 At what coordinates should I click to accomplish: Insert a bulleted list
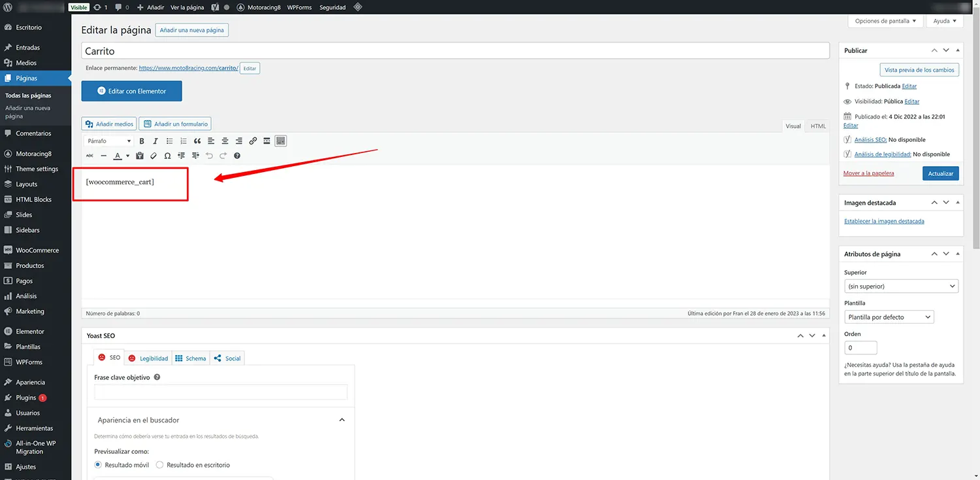(169, 141)
